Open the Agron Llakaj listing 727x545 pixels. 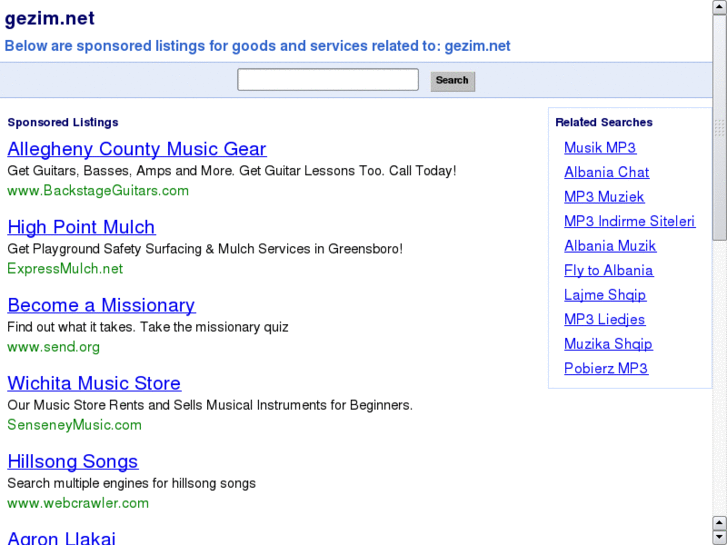click(x=61, y=538)
